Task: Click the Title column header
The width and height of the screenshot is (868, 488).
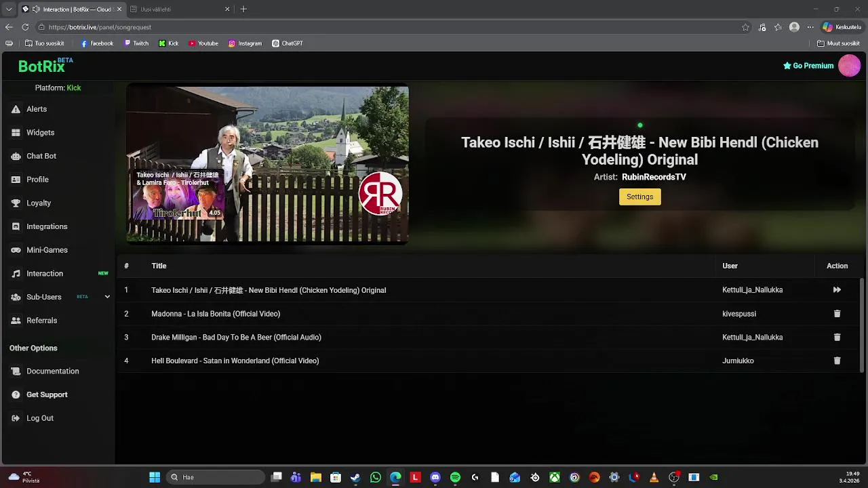Action: (x=159, y=266)
